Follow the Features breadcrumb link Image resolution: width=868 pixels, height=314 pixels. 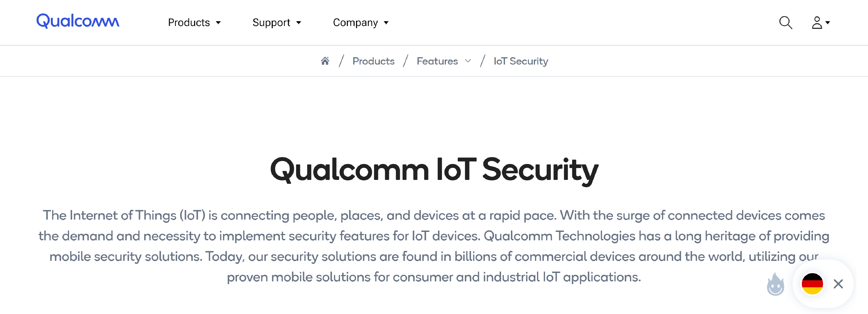coord(437,61)
